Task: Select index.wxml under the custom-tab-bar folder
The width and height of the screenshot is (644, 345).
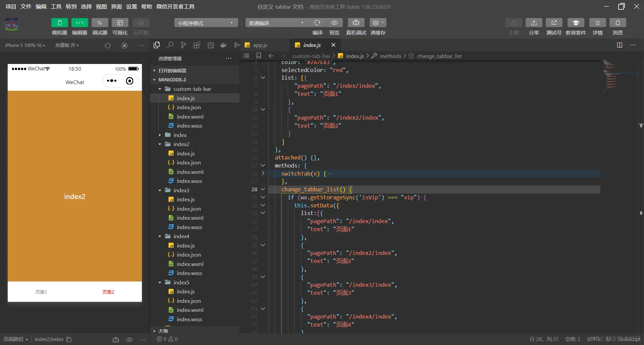Action: pyautogui.click(x=190, y=117)
